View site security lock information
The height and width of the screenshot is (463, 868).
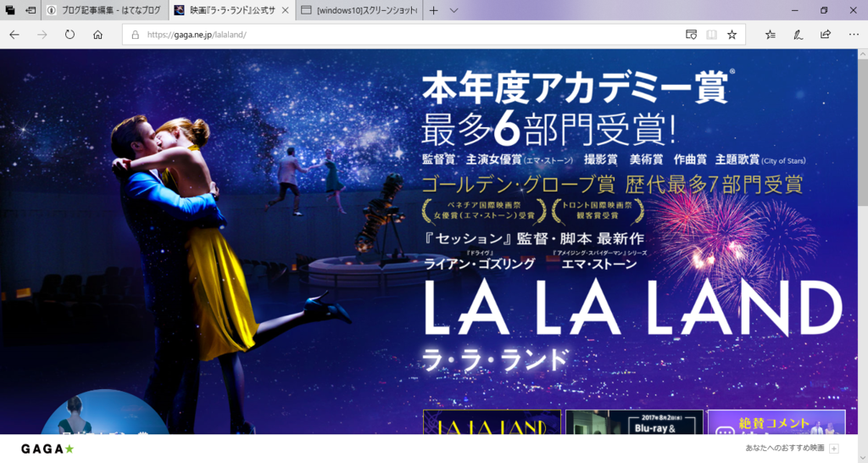tap(135, 34)
